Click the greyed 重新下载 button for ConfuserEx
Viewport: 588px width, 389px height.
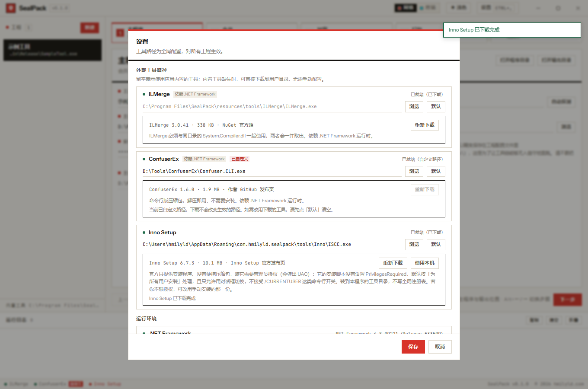pos(425,190)
